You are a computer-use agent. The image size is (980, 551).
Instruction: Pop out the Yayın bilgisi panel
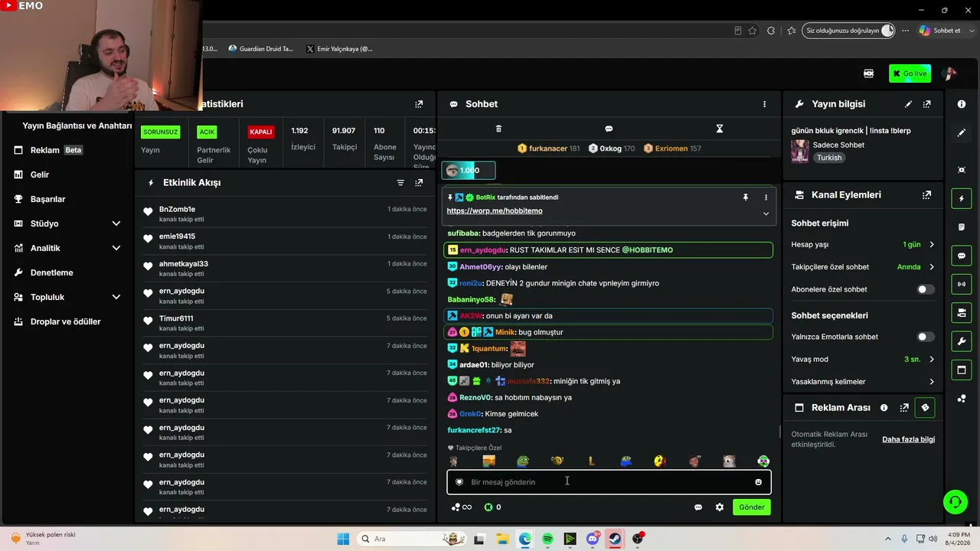point(926,104)
